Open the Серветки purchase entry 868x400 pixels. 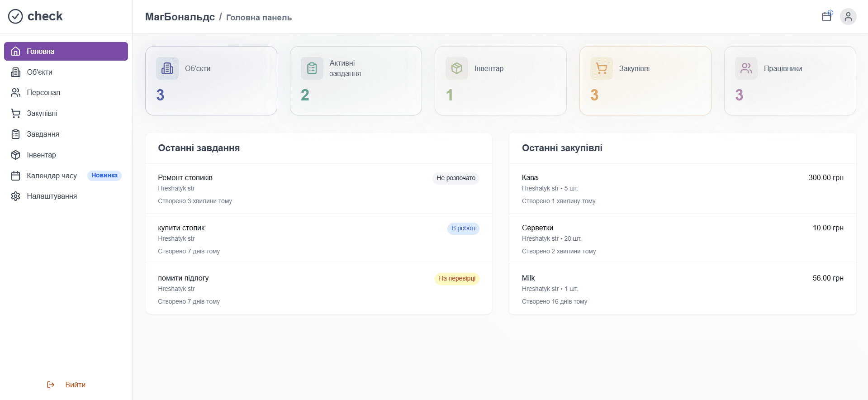coord(683,239)
